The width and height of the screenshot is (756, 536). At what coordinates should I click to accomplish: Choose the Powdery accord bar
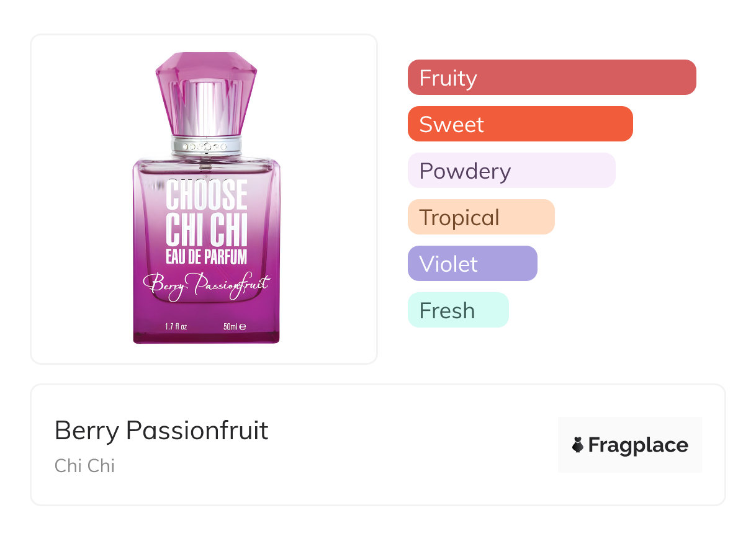511,171
